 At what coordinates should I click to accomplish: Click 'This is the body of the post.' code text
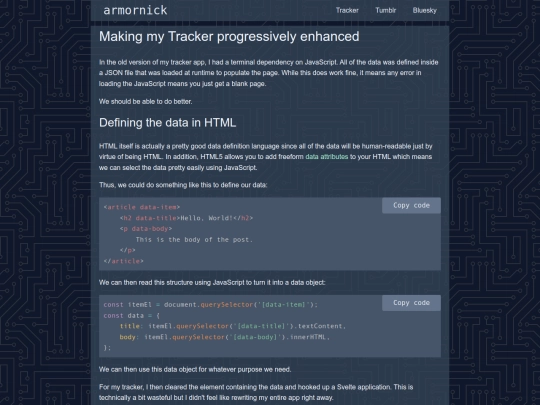pos(194,240)
